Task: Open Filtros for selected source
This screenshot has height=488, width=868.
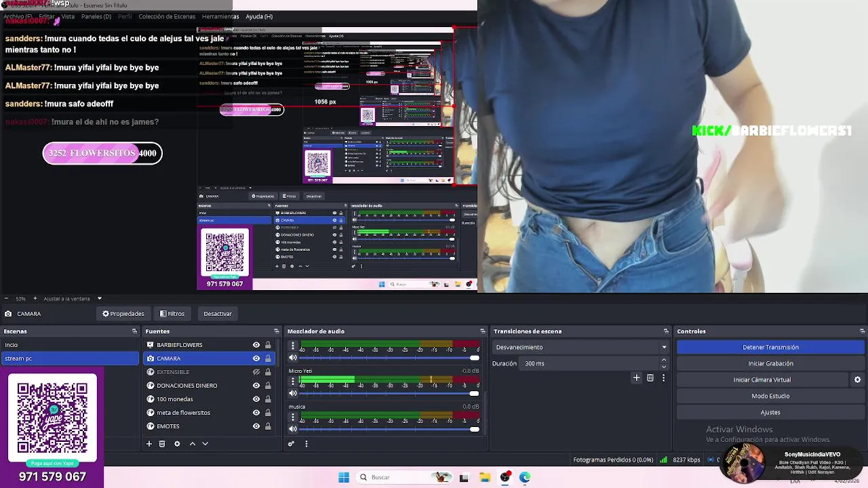Action: tap(172, 314)
